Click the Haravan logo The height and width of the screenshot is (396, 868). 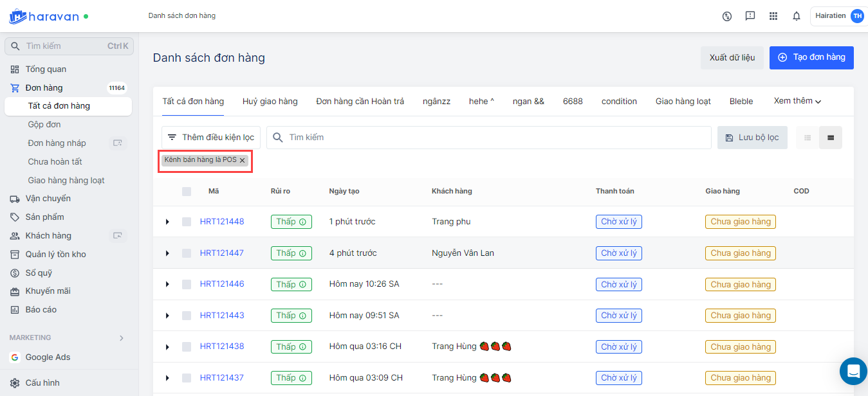tap(44, 16)
